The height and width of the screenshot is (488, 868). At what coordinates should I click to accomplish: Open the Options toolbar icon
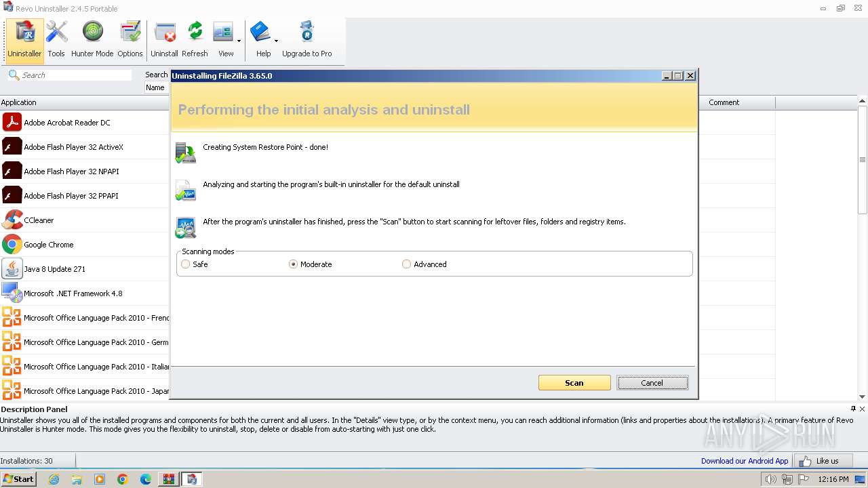[x=130, y=40]
